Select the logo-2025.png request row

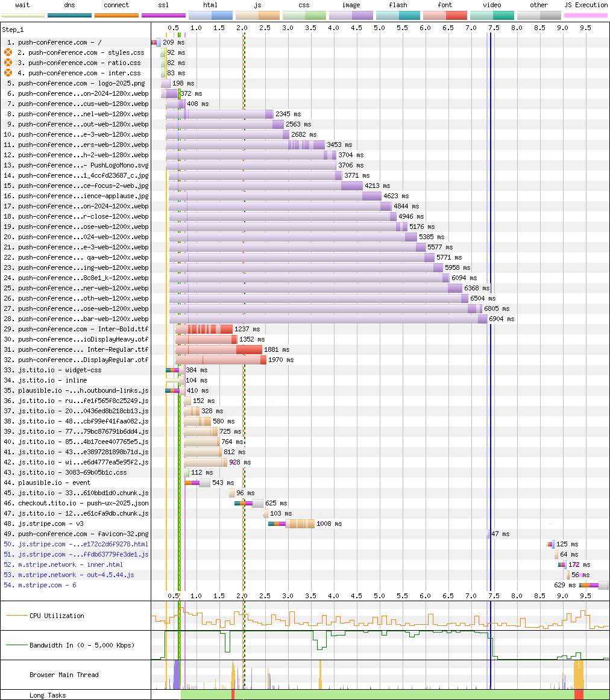[x=305, y=84]
